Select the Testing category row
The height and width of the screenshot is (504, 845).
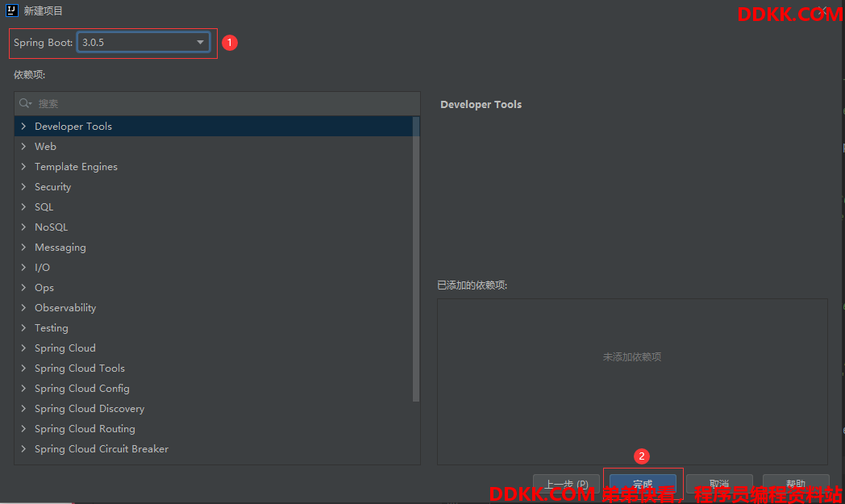(x=214, y=327)
